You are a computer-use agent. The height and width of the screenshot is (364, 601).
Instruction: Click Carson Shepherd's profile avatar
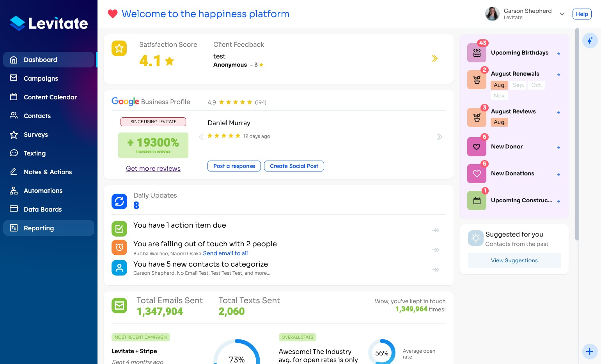tap(492, 14)
